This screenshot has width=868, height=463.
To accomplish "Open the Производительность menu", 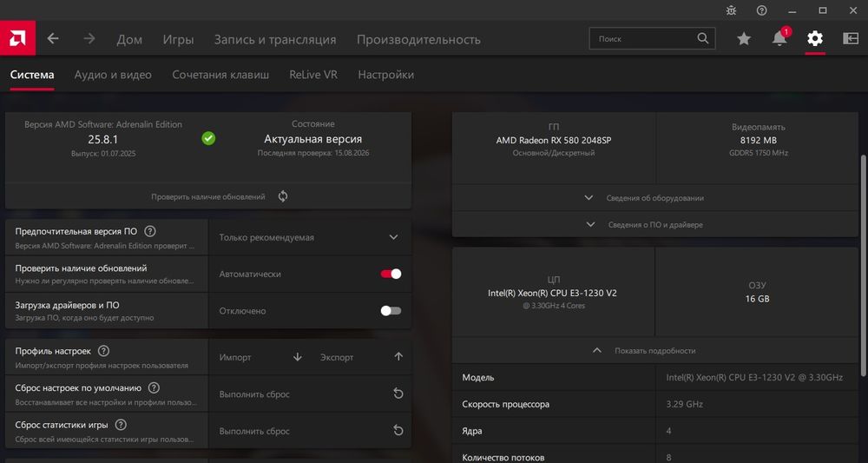I will [418, 39].
